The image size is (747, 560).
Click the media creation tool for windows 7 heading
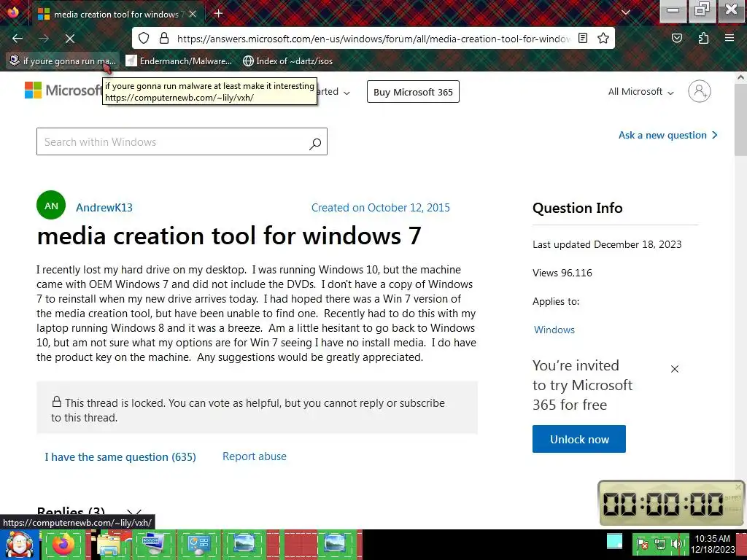pyautogui.click(x=229, y=236)
